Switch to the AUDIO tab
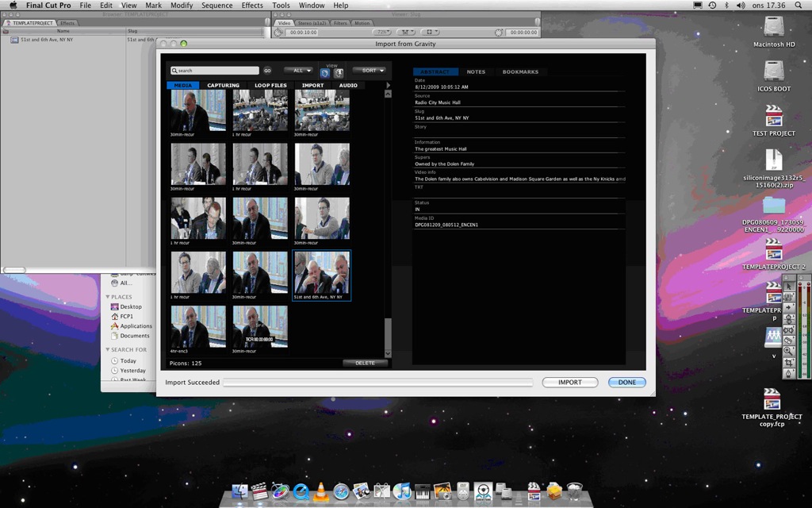The width and height of the screenshot is (812, 508). click(348, 86)
